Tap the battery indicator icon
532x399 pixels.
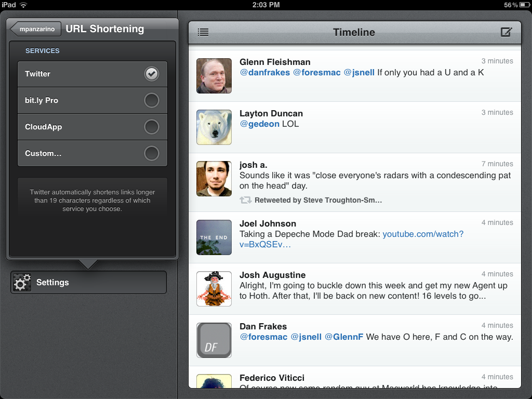click(x=524, y=5)
